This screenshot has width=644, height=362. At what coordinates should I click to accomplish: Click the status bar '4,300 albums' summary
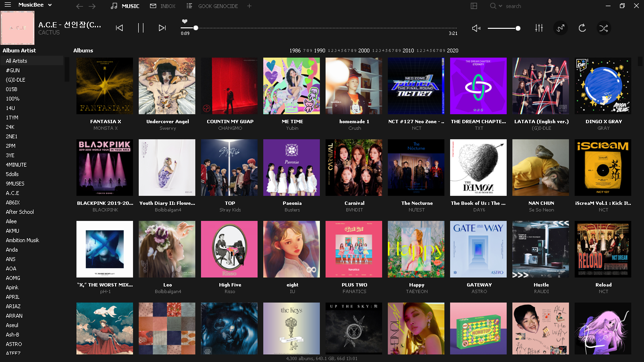click(322, 358)
